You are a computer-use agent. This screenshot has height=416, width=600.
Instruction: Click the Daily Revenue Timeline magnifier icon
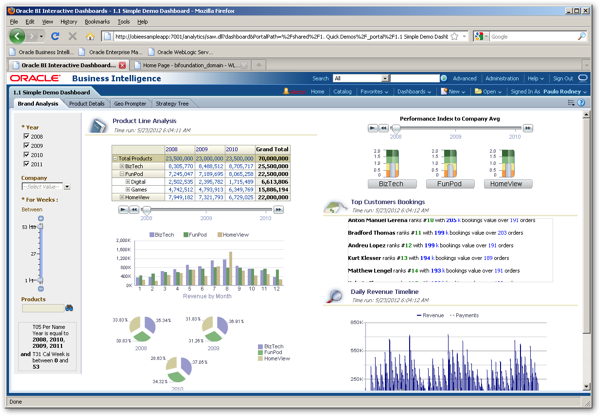pos(335,296)
